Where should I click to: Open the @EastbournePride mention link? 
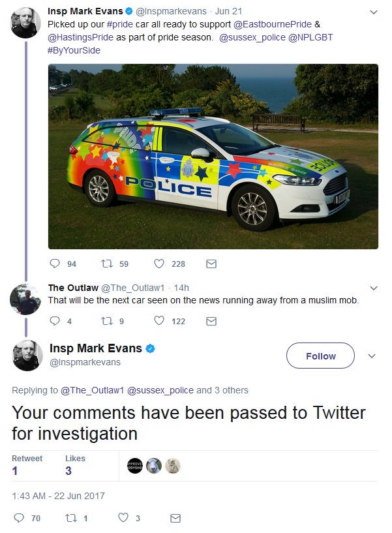[x=273, y=24]
